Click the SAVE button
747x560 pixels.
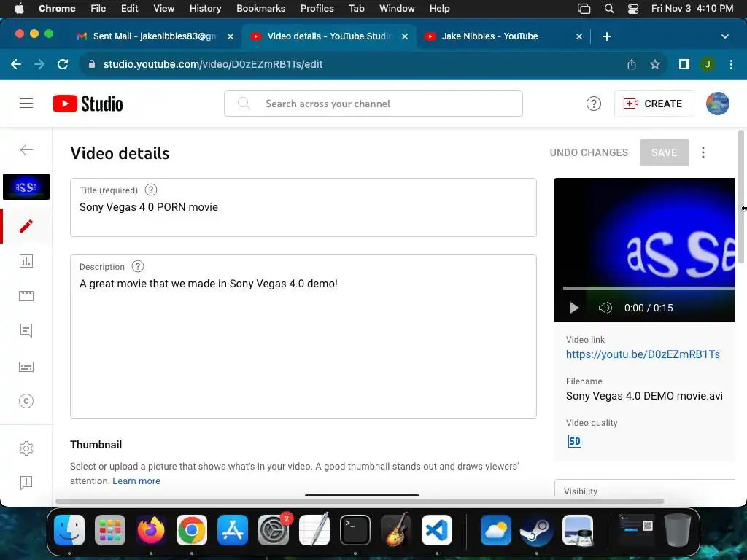[664, 152]
